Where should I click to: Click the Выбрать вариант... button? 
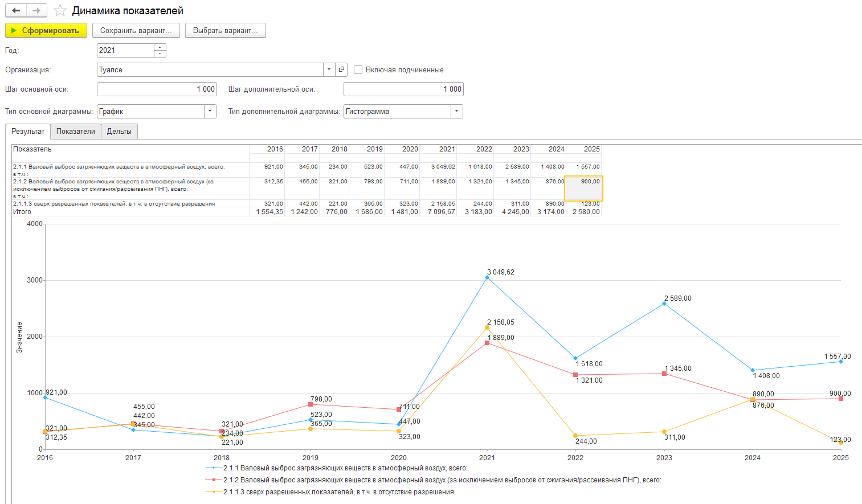pyautogui.click(x=225, y=31)
